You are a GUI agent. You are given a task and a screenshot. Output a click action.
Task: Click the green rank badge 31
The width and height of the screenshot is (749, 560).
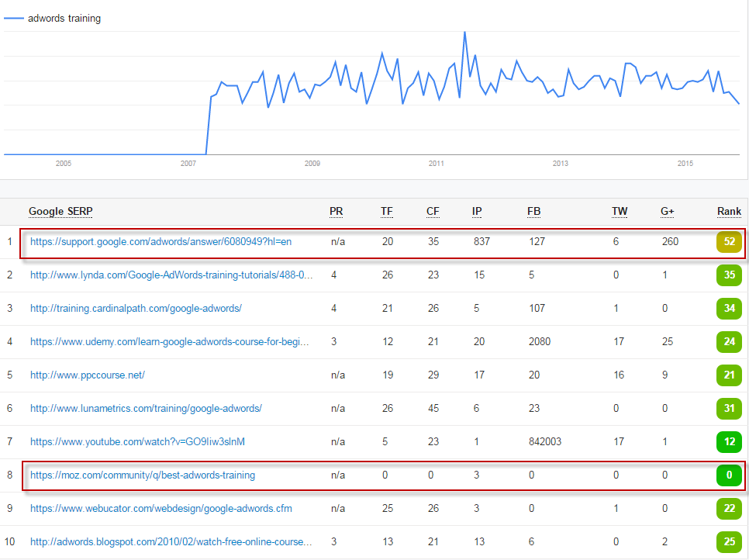729,409
